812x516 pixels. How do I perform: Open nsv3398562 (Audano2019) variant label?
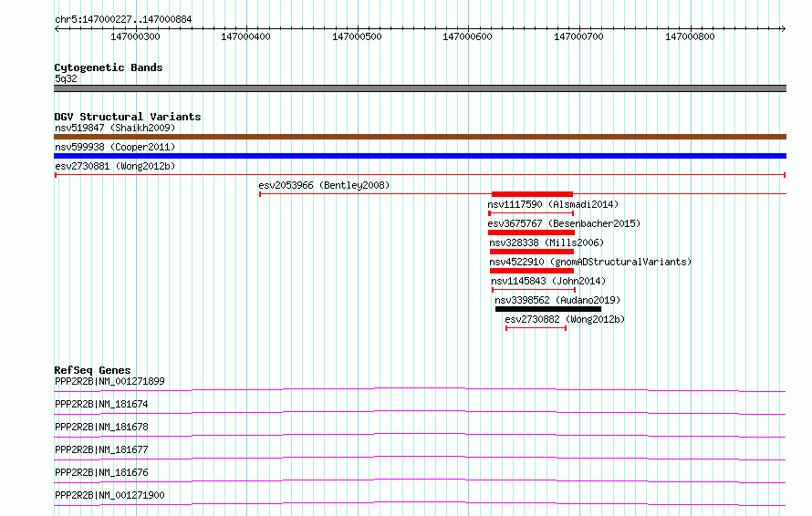click(557, 300)
